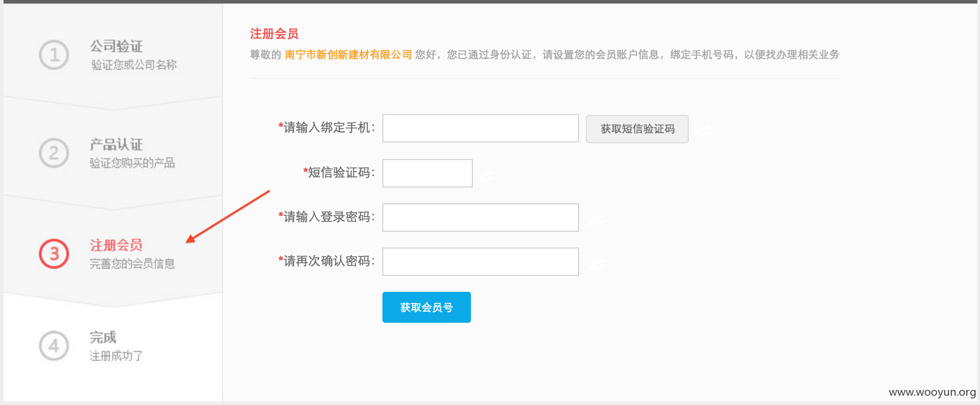Image resolution: width=980 pixels, height=405 pixels.
Task: Select the 公司验证 step title
Action: pyautogui.click(x=116, y=46)
